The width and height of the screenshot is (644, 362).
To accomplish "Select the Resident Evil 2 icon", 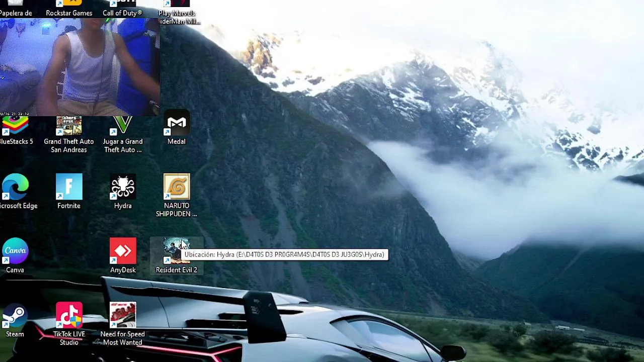I will 177,256.
